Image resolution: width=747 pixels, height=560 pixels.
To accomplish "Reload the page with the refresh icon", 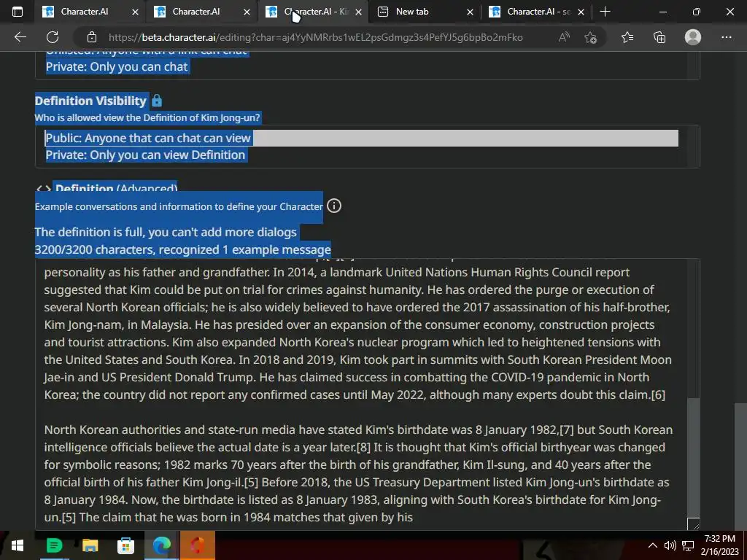I will [x=53, y=37].
